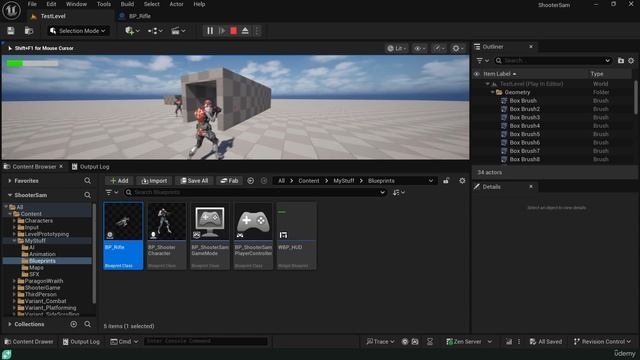This screenshot has width=640, height=360.
Task: Select the BP_ShooterSamPlayerController asset
Action: (x=253, y=236)
